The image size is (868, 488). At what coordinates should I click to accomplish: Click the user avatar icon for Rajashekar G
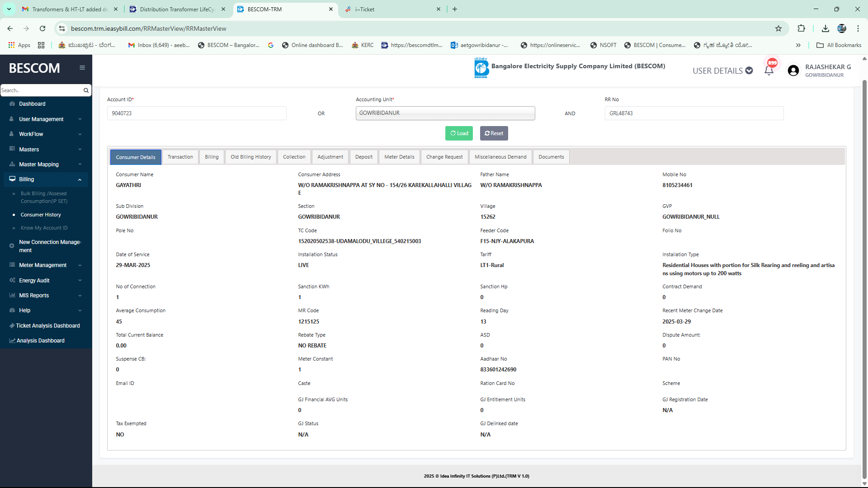click(793, 70)
